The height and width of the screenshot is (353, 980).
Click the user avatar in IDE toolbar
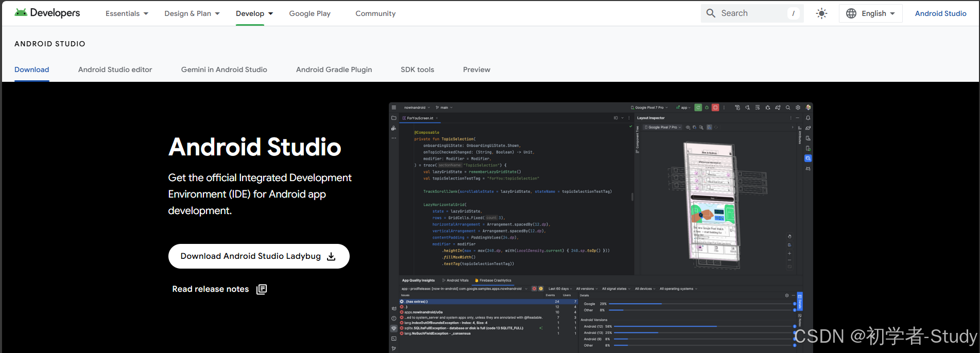click(x=808, y=108)
